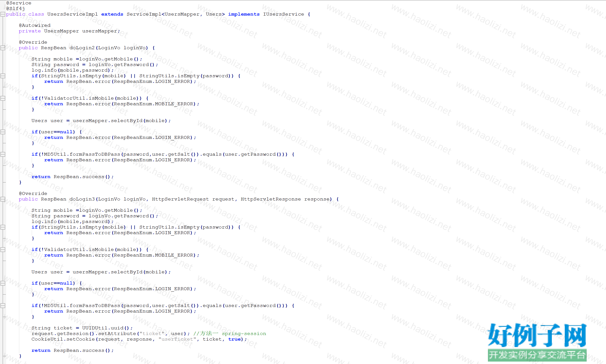This screenshot has width=606, height=364.
Task: Collapse the doLogin3 method fold marker
Action: 3,199
